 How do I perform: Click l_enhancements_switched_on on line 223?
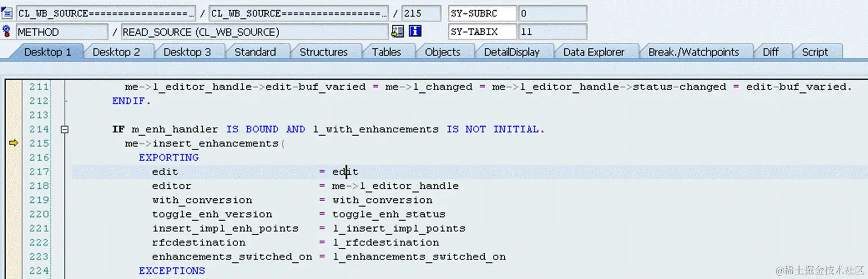419,257
